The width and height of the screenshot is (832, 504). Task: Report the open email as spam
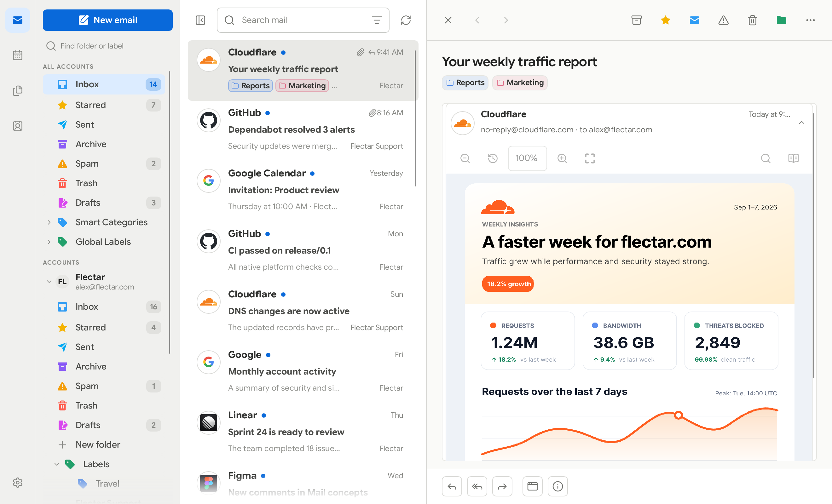pos(724,20)
